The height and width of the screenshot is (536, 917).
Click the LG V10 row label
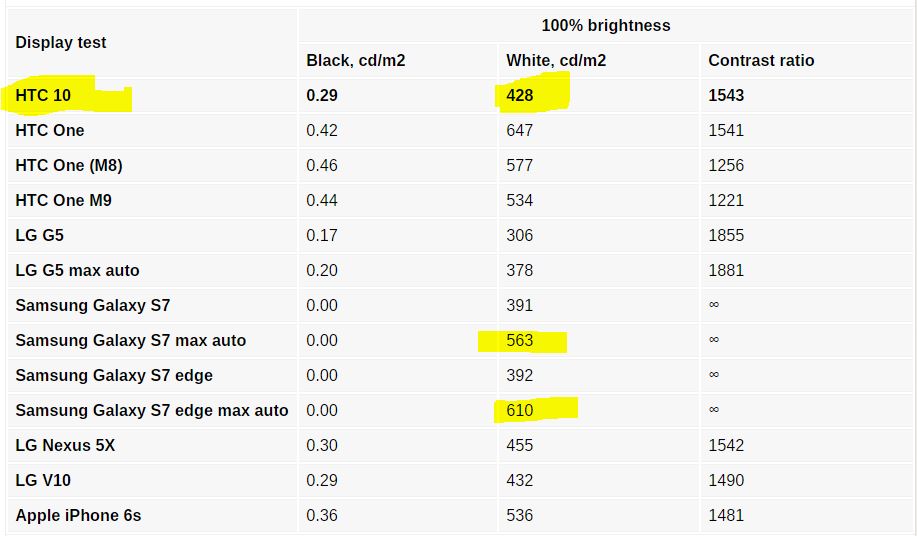(43, 481)
